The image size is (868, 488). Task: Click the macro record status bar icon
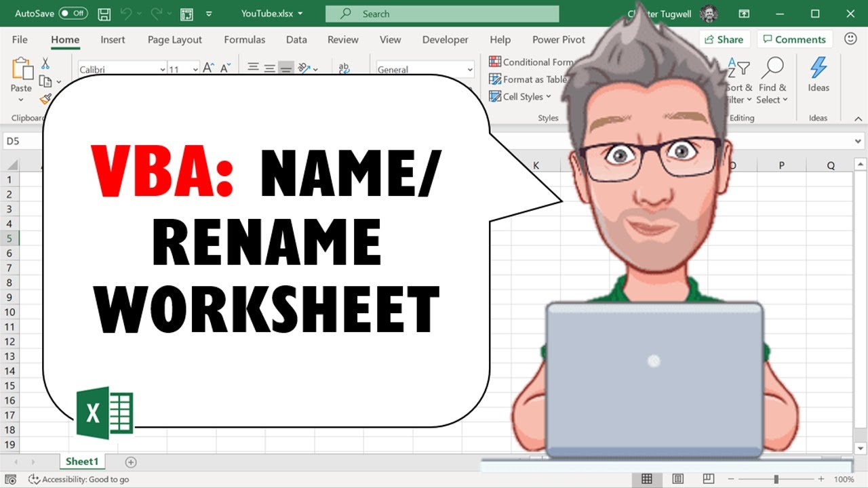tap(11, 479)
